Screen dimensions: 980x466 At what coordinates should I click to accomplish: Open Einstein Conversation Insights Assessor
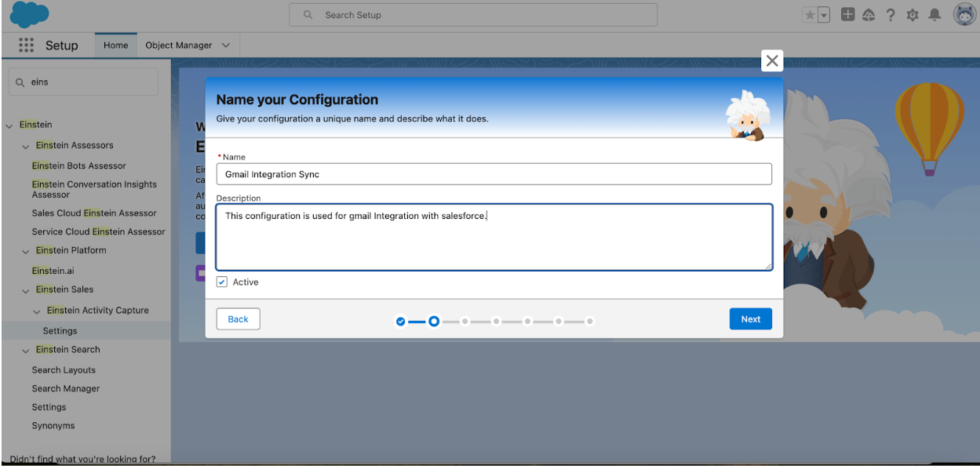click(x=94, y=189)
